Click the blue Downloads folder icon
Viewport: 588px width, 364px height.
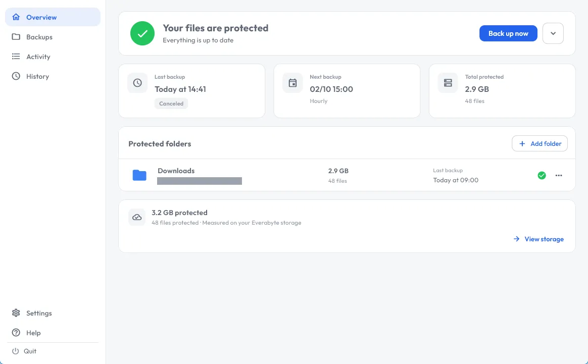pyautogui.click(x=139, y=175)
